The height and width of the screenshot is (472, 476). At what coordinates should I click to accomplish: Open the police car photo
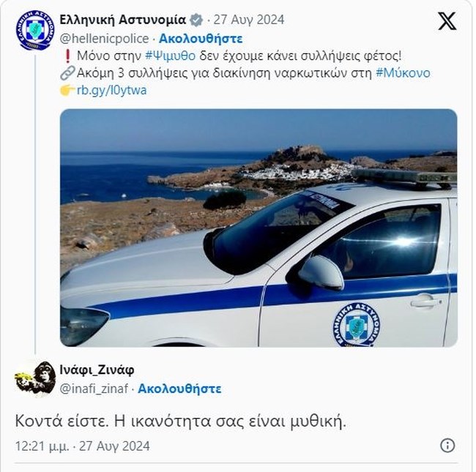click(x=259, y=228)
